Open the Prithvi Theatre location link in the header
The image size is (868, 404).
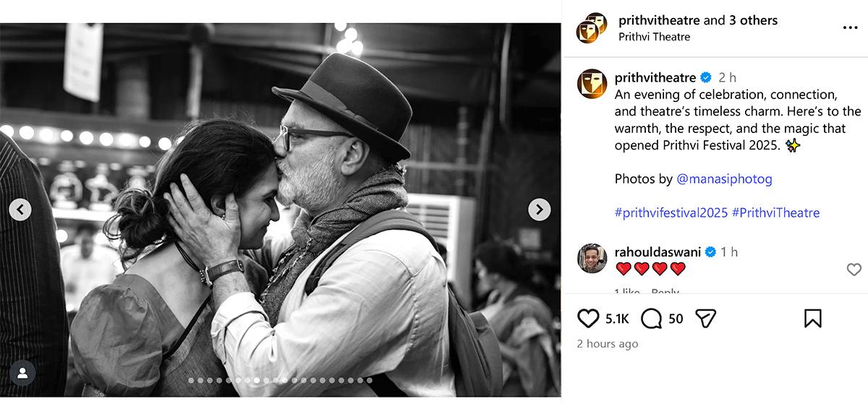click(654, 37)
